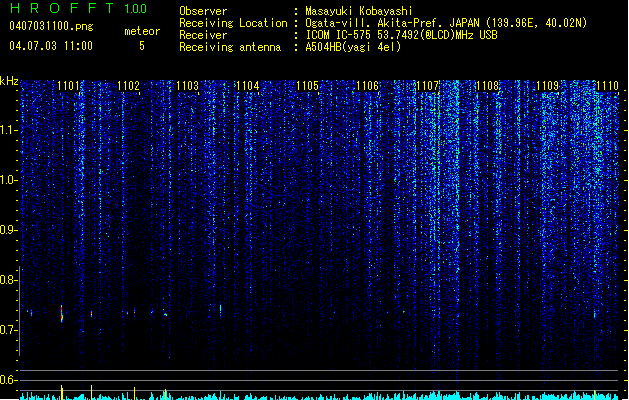This screenshot has width=629, height=400.
Task: Click the 1102 time marker
Action: point(128,86)
